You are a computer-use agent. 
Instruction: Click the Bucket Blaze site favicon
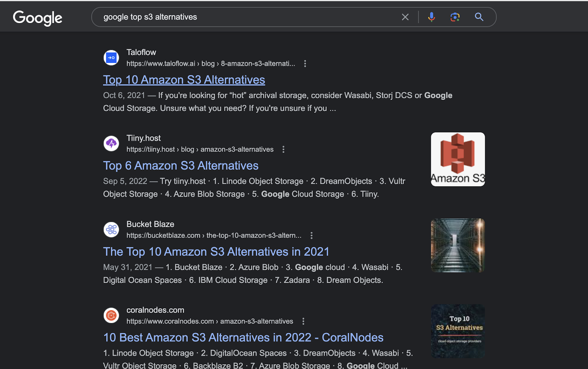tap(111, 229)
